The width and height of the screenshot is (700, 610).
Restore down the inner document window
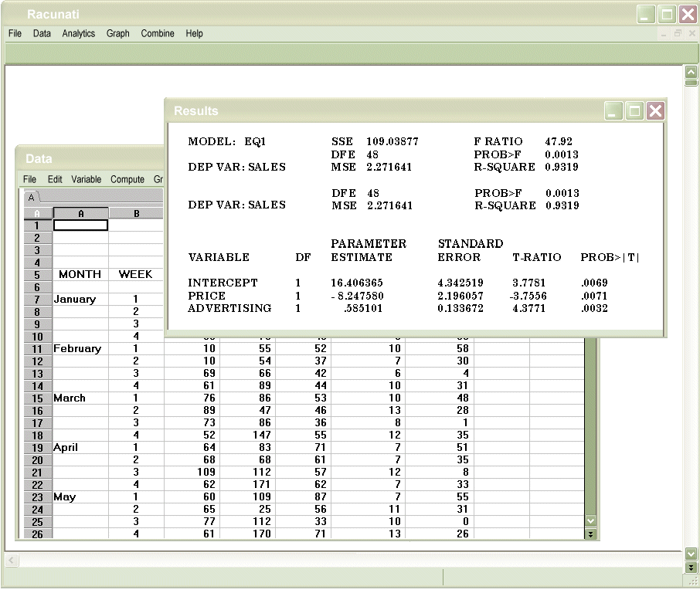[x=678, y=34]
